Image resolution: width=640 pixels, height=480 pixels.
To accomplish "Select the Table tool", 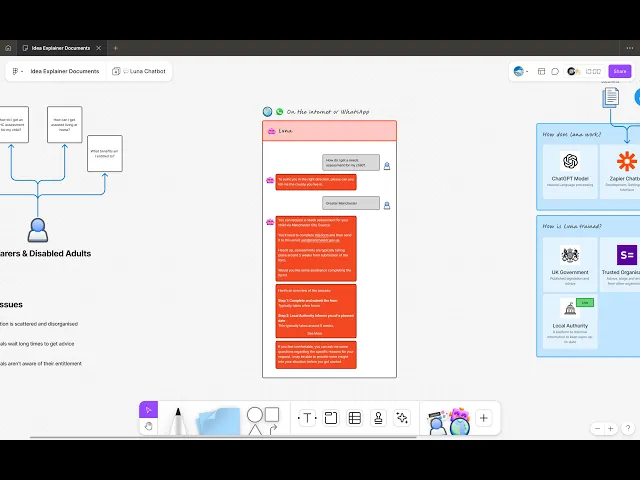I will 354,418.
